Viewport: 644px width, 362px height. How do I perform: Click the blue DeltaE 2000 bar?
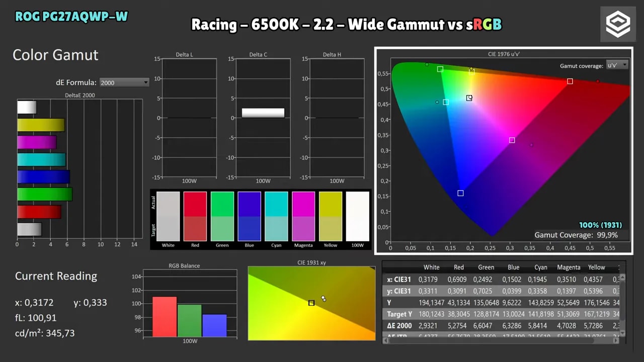(43, 177)
